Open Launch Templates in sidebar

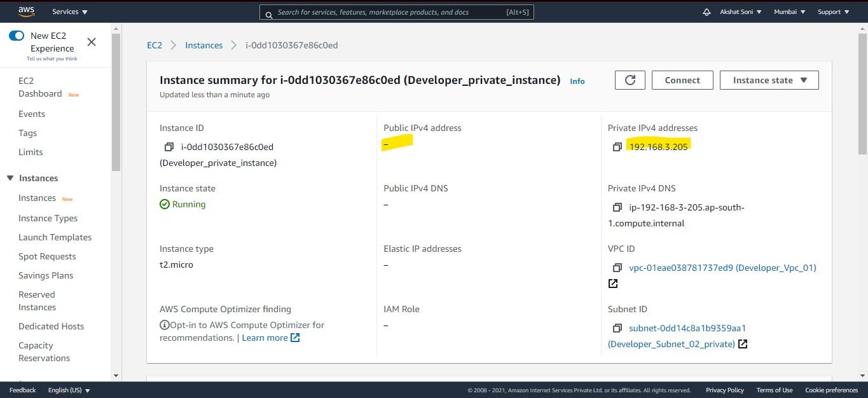tap(55, 237)
